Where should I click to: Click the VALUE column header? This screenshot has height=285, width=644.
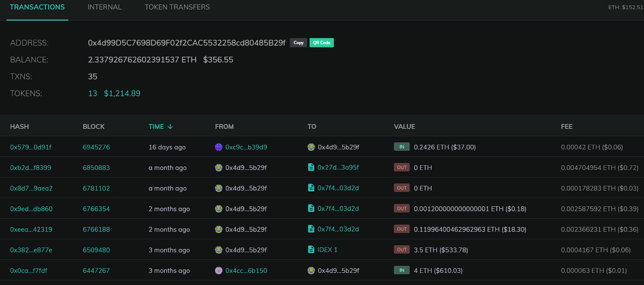tap(405, 127)
